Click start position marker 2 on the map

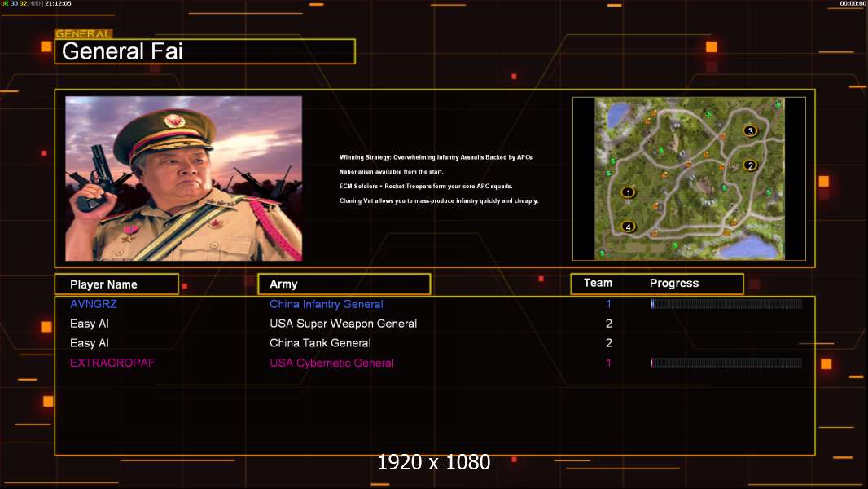750,165
